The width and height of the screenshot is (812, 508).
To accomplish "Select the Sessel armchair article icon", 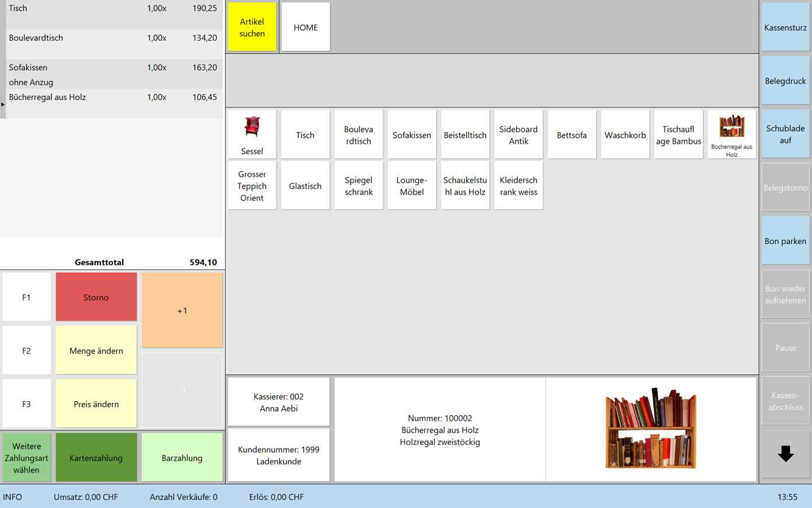I will pyautogui.click(x=252, y=134).
